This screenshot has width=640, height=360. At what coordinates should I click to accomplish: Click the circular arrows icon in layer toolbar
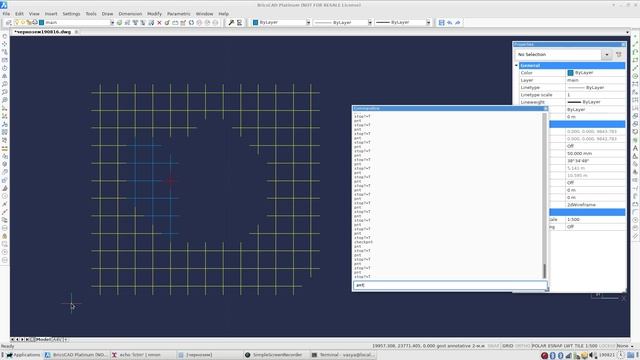pos(191,23)
